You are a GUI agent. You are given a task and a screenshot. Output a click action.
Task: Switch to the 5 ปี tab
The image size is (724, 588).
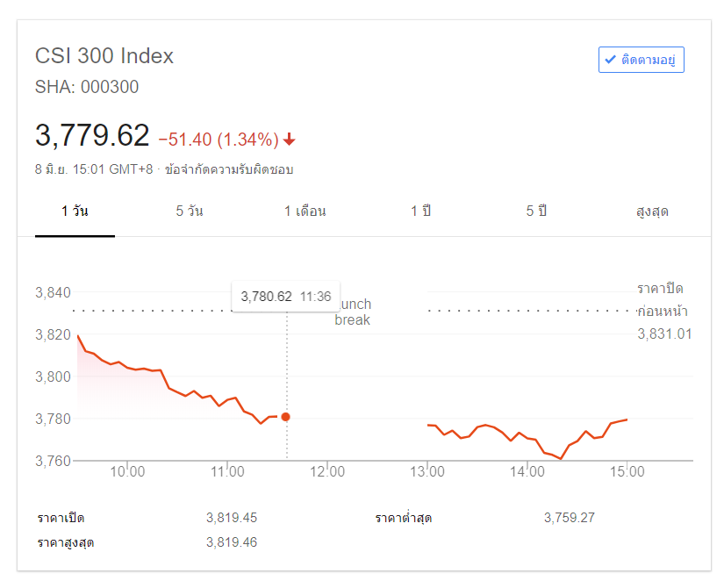pos(537,212)
